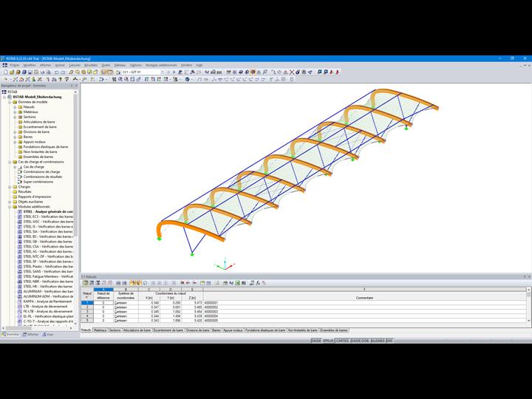Image resolution: width=532 pixels, height=399 pixels.
Task: Expand the Matériaux tree node
Action: (15, 112)
